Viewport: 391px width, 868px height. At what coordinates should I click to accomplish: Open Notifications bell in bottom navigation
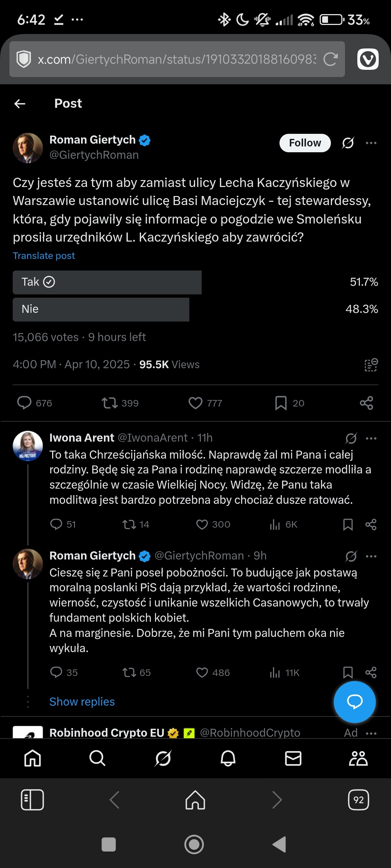coord(228,758)
